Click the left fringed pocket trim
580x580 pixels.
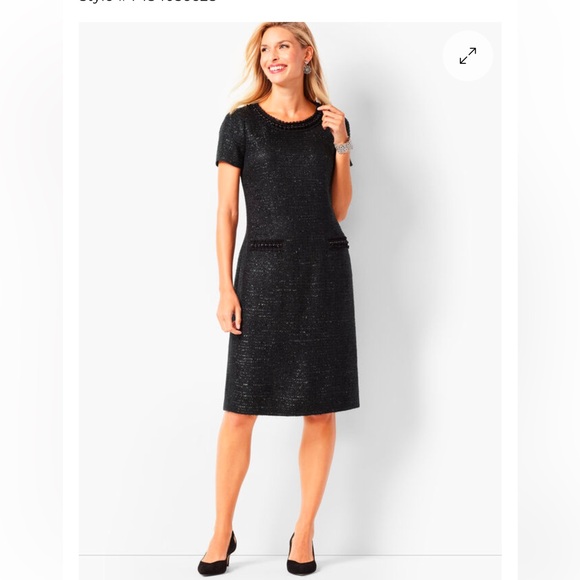[x=266, y=245]
